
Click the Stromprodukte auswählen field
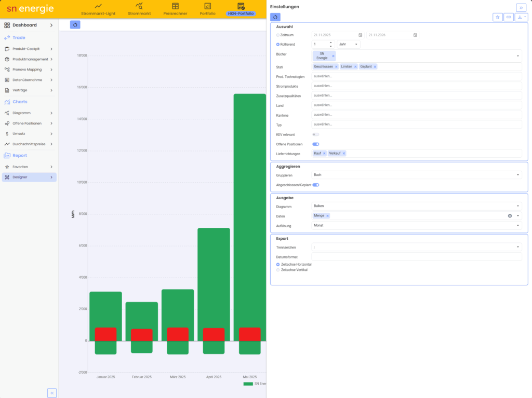pyautogui.click(x=417, y=86)
